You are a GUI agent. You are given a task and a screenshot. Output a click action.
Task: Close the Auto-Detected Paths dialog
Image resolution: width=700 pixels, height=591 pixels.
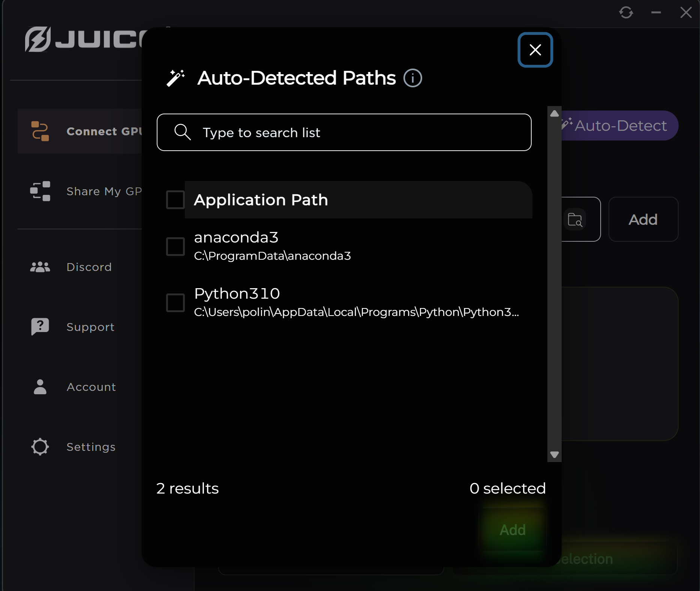(535, 50)
